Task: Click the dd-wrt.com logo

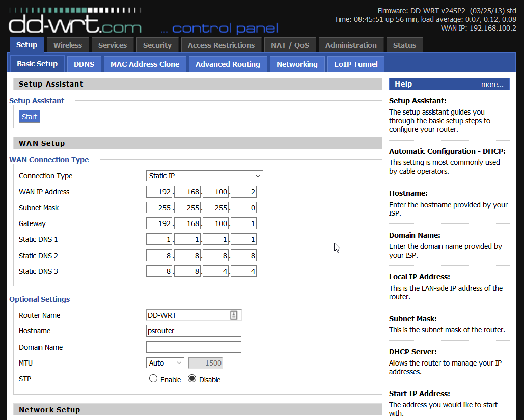Action: [75, 21]
